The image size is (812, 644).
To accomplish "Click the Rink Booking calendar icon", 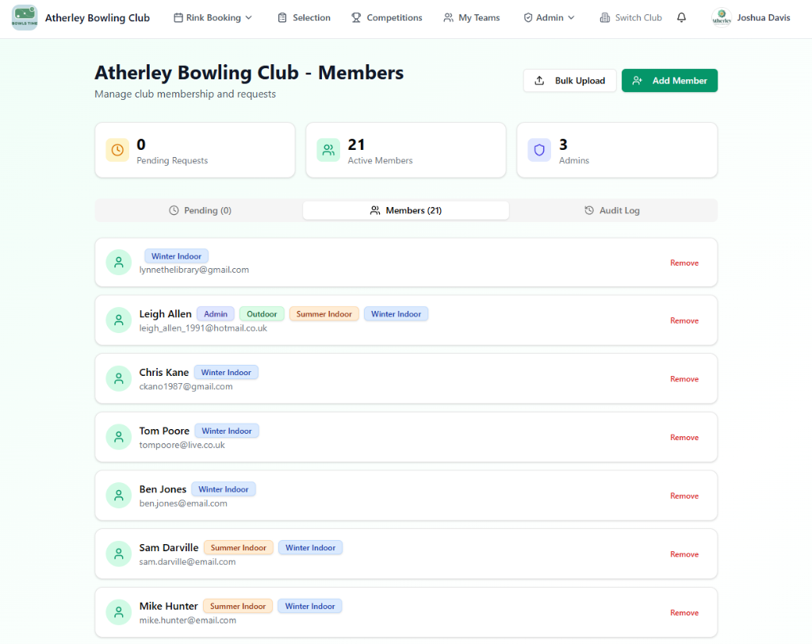I will click(x=178, y=17).
